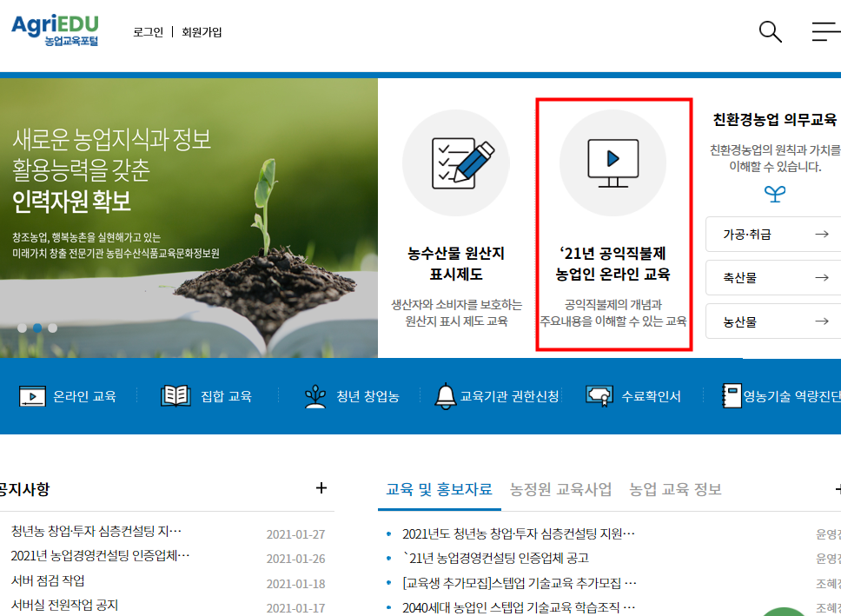This screenshot has width=841, height=616.
Task: Open post 2040세대 농업인 스텝업 기술교육 학습조직
Action: (x=519, y=607)
